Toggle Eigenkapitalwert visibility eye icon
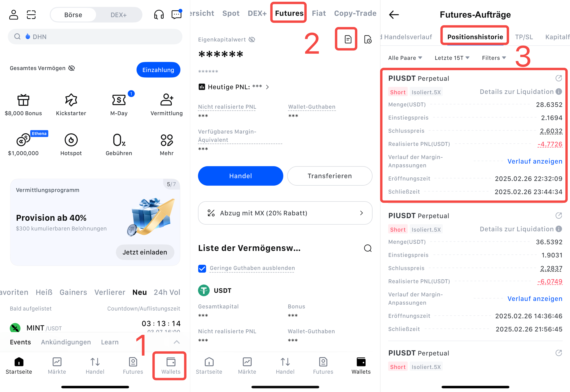Screen dimensions: 570x392 tap(252, 39)
